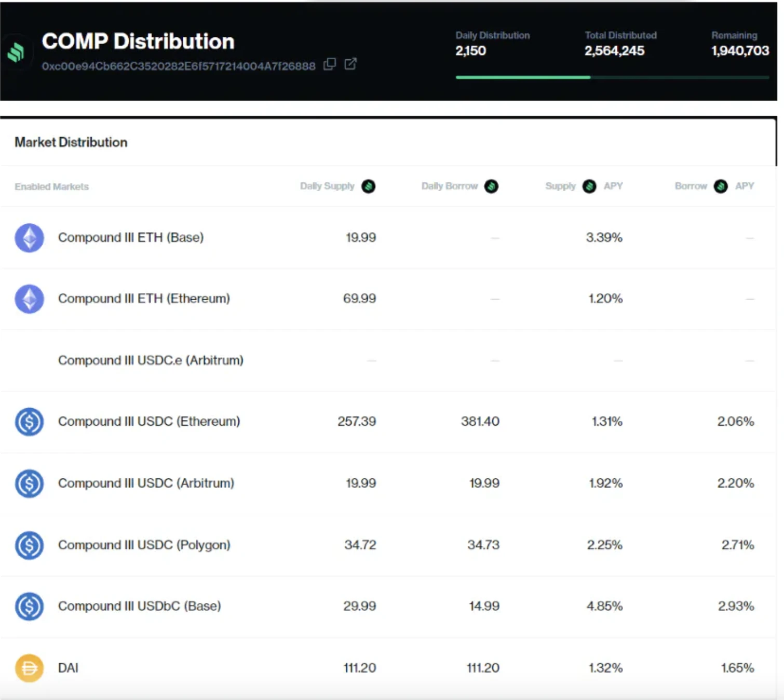Click the USDbC (Base) coin icon
784x700 pixels.
29,607
